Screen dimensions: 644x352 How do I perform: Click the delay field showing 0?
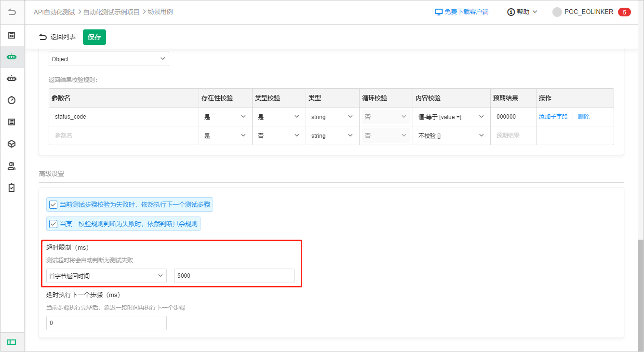(x=107, y=323)
